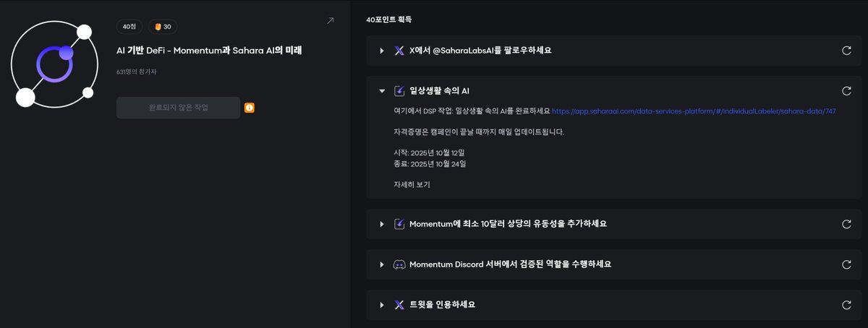The height and width of the screenshot is (328, 868).
Task: Expand the Momentum 유동성 추가 task
Action: (x=382, y=224)
